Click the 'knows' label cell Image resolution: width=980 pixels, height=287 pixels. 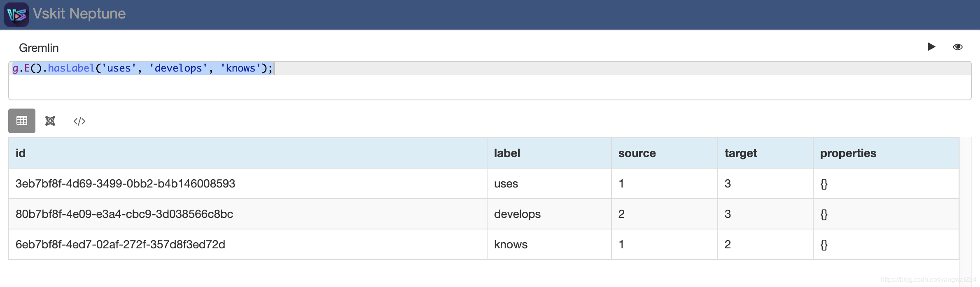[x=511, y=245]
